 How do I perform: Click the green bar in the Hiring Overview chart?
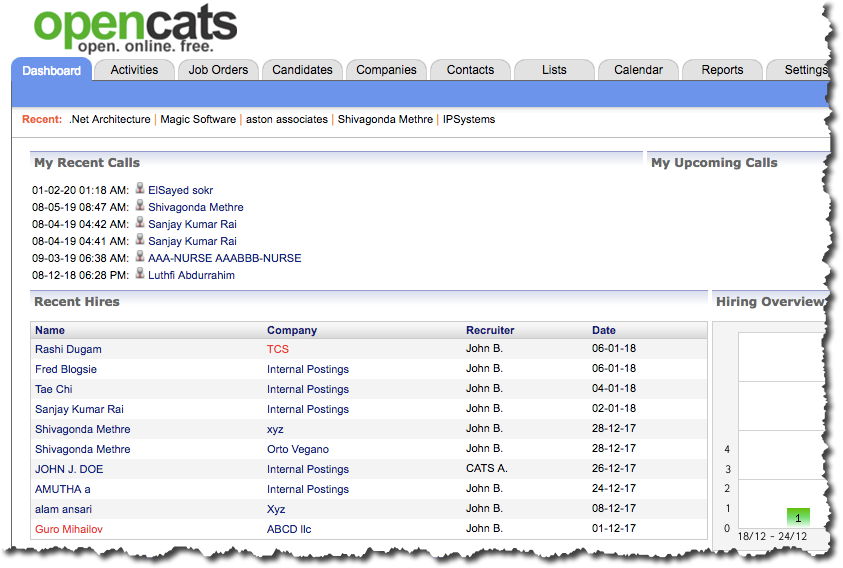click(797, 518)
